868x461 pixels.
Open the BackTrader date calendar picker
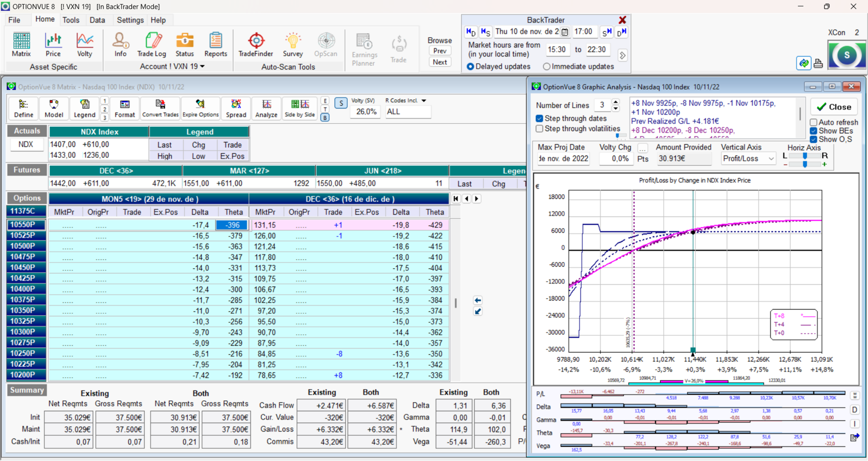[565, 32]
